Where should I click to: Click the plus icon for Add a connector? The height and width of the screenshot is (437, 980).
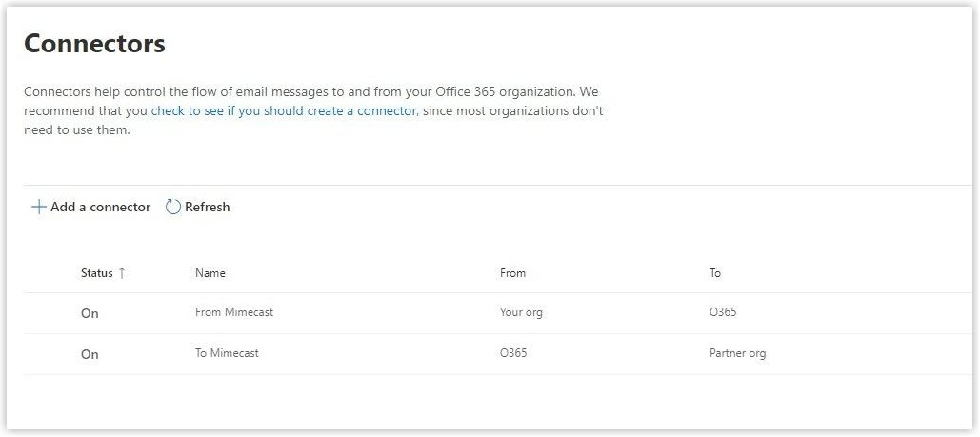click(39, 208)
